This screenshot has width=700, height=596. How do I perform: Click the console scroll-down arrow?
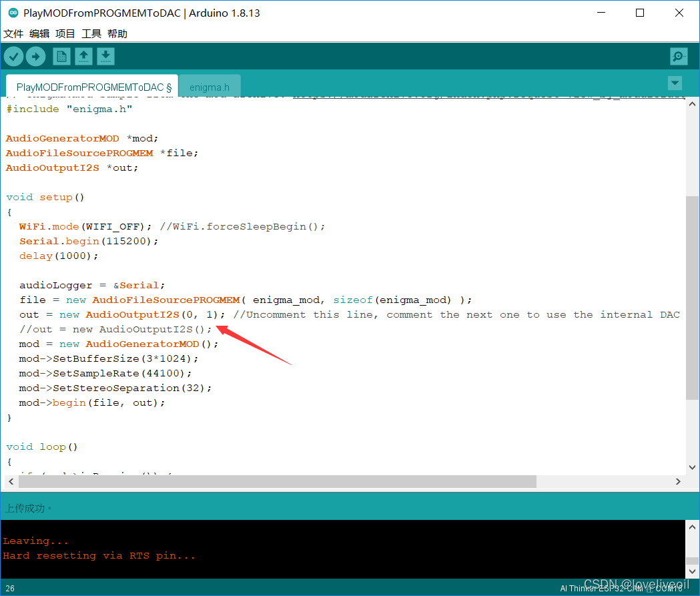pos(692,571)
